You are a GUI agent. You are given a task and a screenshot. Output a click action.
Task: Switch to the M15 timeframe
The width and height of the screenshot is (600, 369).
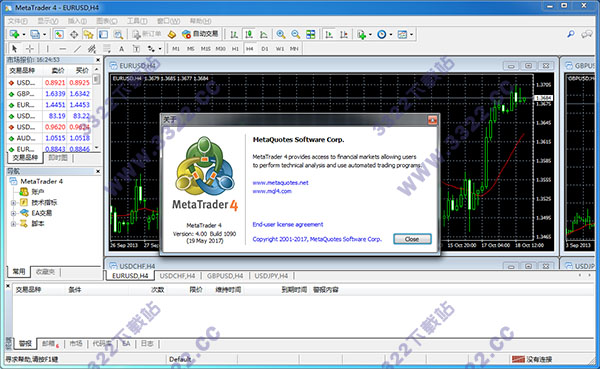click(205, 49)
